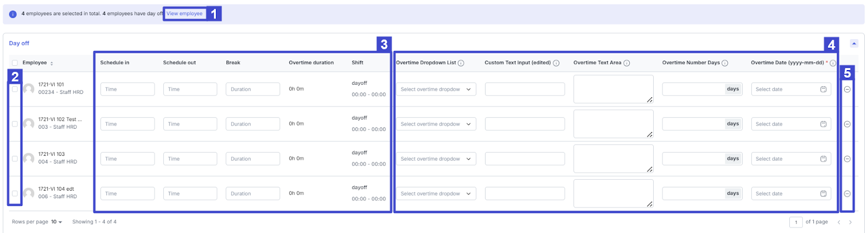Check the box for 1721-VI 103
The image size is (868, 233).
(15, 159)
